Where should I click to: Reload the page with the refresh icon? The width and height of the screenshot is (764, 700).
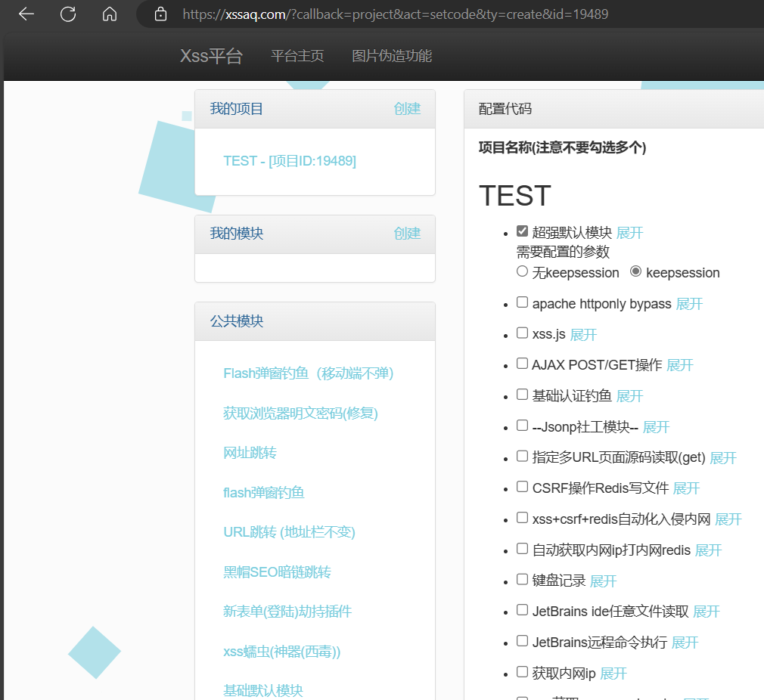coord(68,14)
